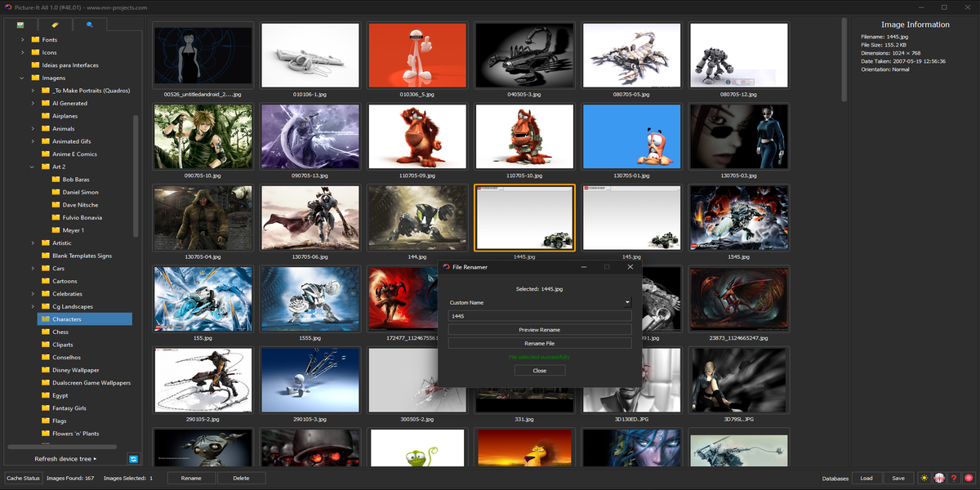
Task: Expand the Icons folder
Action: coord(23,52)
